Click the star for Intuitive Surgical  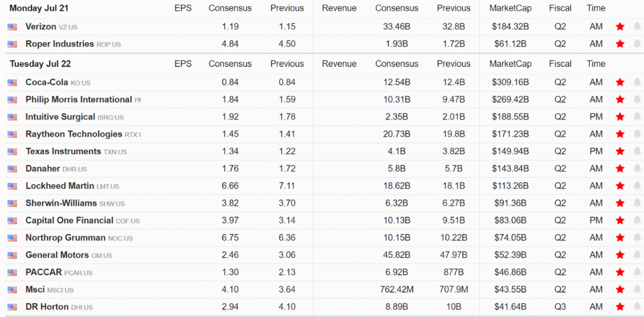pos(619,116)
